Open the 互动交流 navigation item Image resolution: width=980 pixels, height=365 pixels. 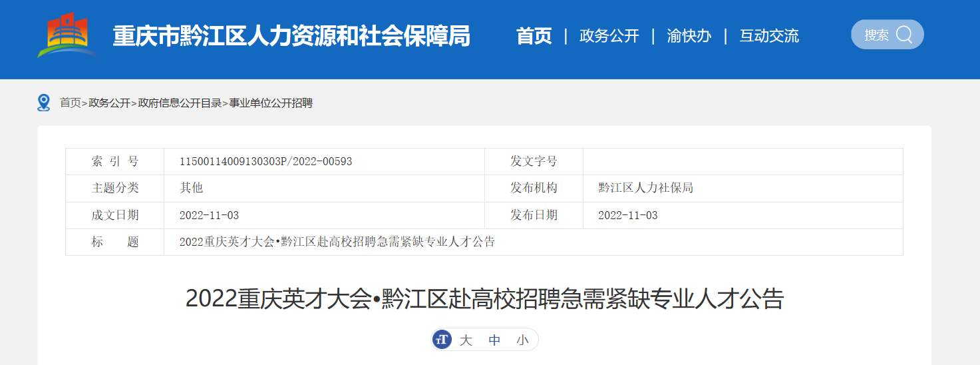(769, 36)
